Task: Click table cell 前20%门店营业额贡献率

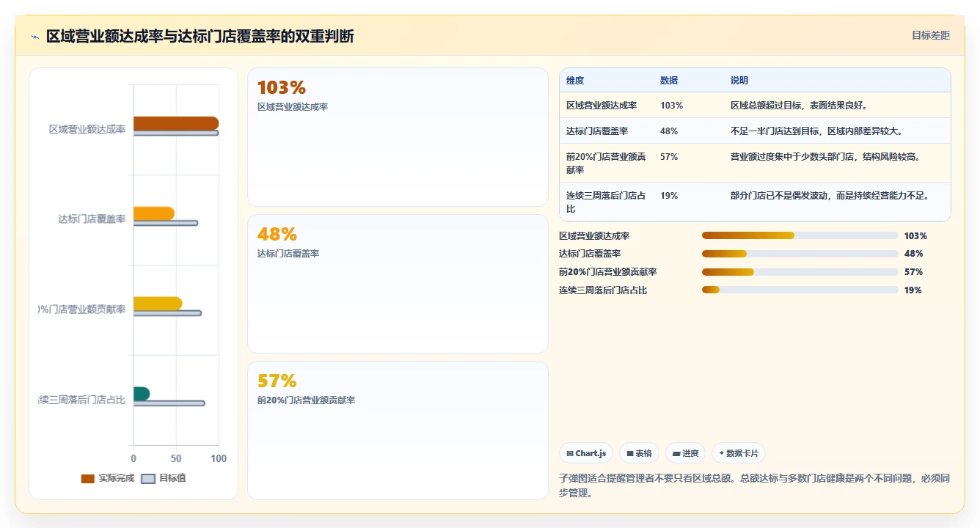Action: point(606,163)
